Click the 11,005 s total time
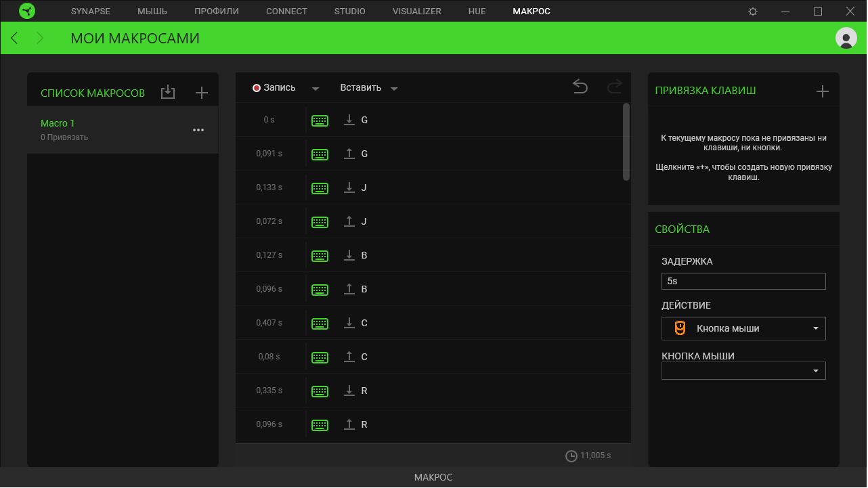 point(596,456)
